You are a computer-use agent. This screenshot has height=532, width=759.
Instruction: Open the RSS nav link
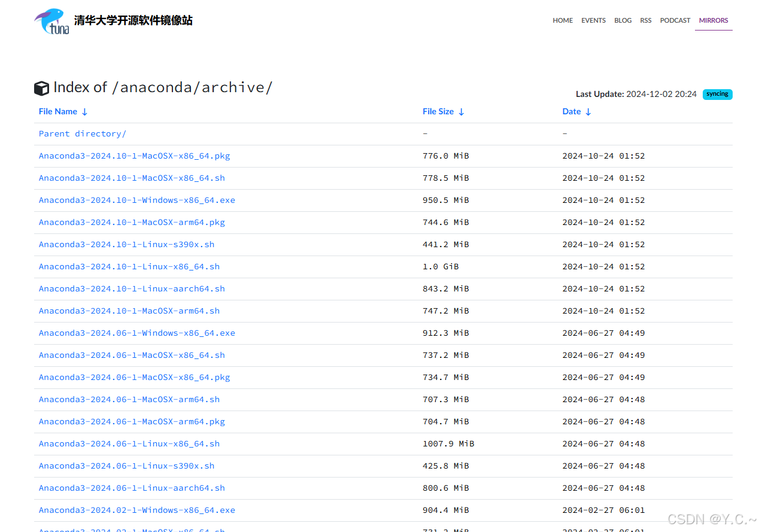point(646,20)
